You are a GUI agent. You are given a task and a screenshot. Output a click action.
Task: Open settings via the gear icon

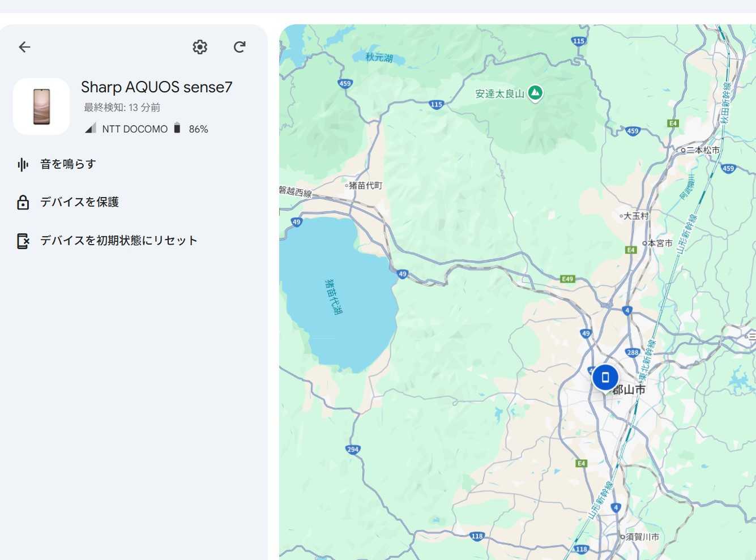[200, 47]
